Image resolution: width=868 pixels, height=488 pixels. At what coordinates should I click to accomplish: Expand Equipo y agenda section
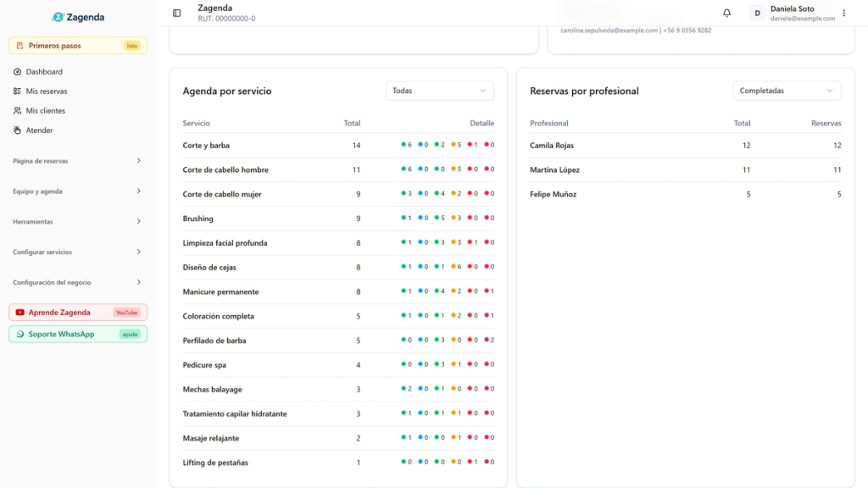(x=78, y=191)
